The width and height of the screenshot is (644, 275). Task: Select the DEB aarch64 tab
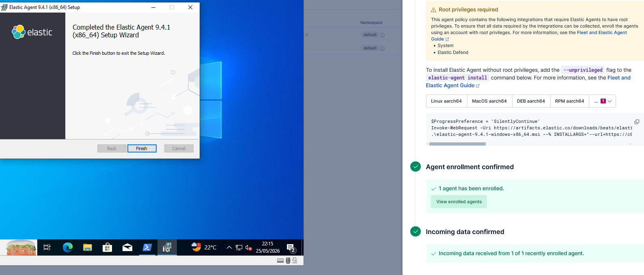coord(531,101)
